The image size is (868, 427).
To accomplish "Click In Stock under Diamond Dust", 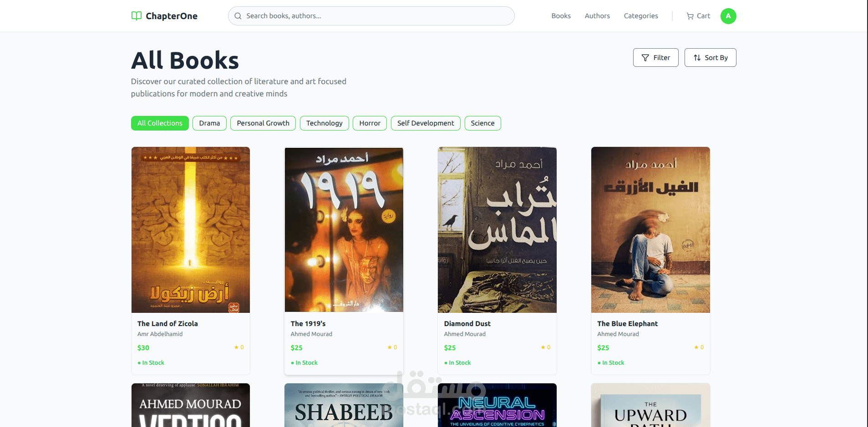I will click(x=458, y=363).
